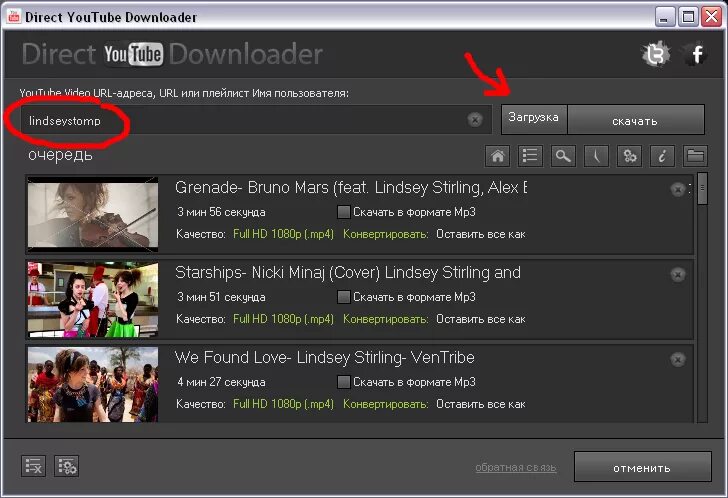Screen dimensions: 728x498
Task: Open the convert option for We Found Love
Action: click(481, 404)
